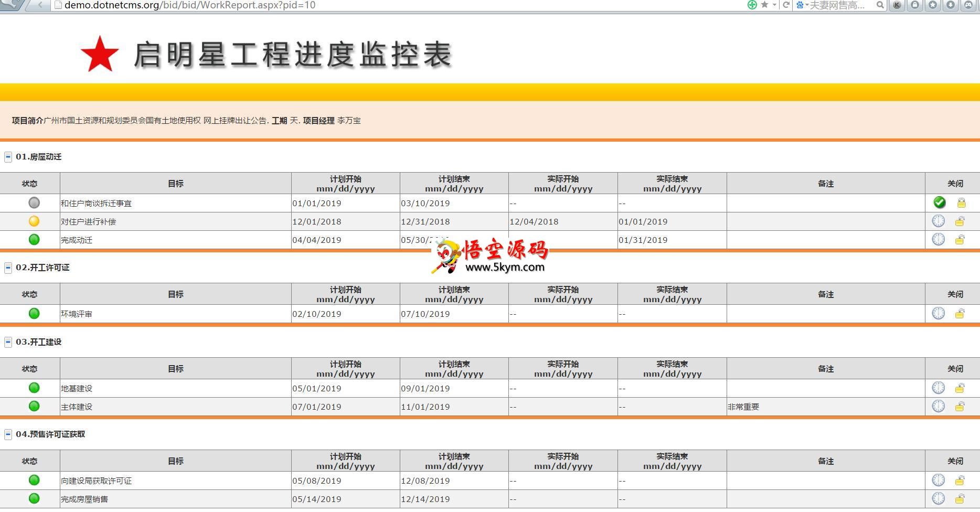
Task: Click 完成房屋销售 target text
Action: [84, 499]
